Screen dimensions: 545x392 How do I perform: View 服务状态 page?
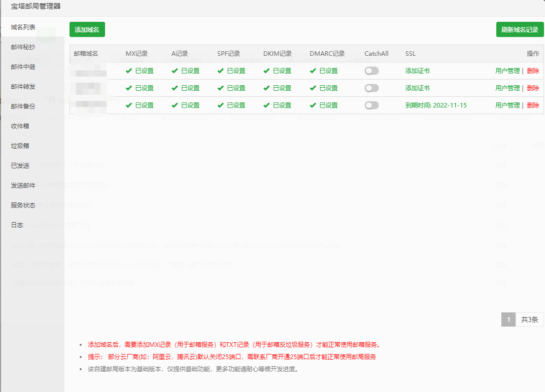click(23, 205)
